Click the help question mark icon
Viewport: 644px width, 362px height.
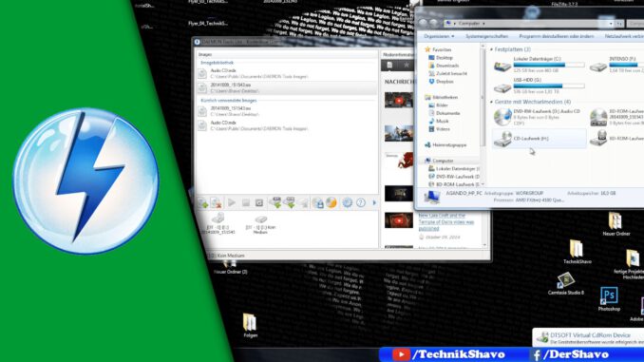point(361,202)
